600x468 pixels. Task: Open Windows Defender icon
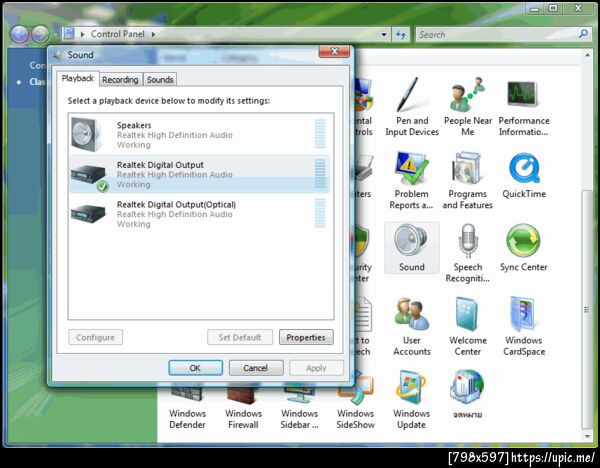(x=188, y=408)
